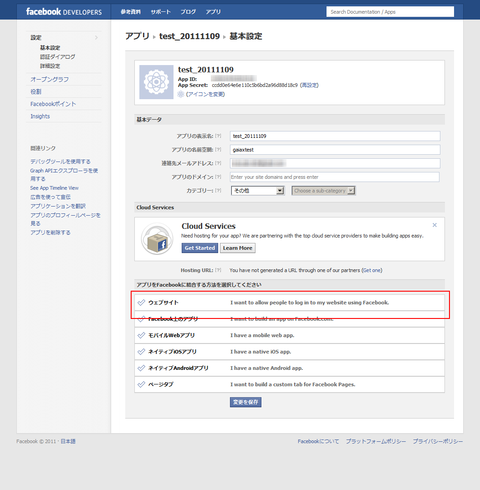Toggle the ネイティブiOSアプリ integration checkmark
This screenshot has width=480, height=490.
click(x=141, y=351)
